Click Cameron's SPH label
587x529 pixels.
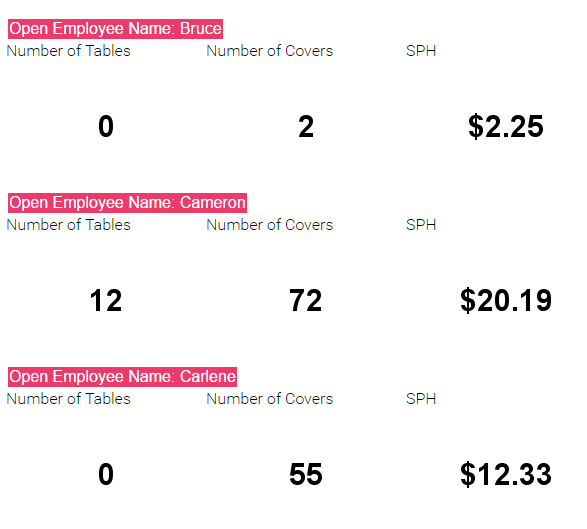point(421,225)
